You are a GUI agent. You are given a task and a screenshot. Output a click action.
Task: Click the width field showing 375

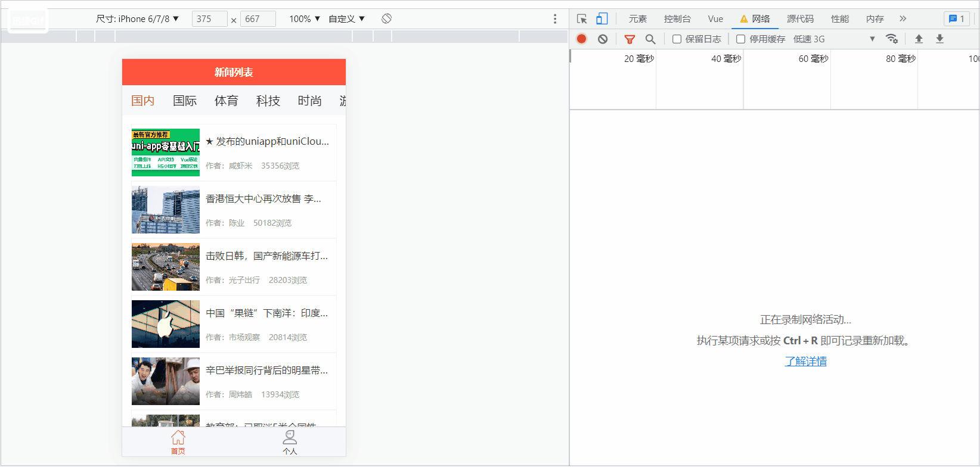coord(209,19)
